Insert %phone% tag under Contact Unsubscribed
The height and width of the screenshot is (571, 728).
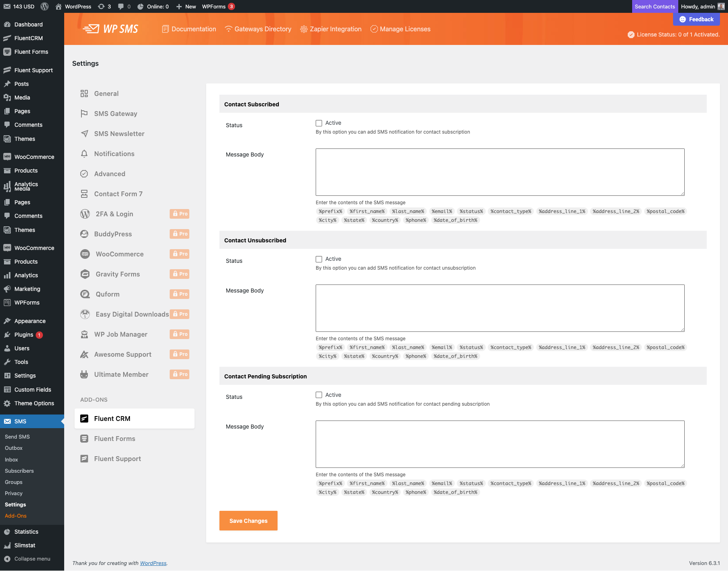coord(416,356)
